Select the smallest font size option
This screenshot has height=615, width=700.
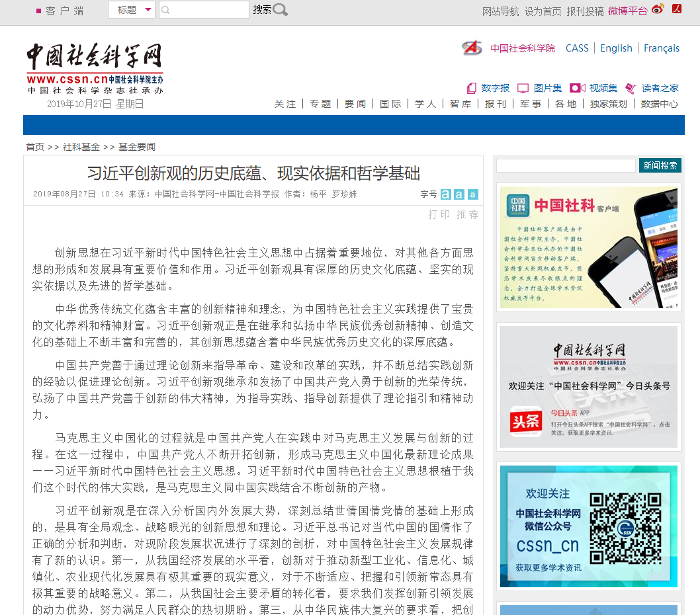(x=472, y=194)
